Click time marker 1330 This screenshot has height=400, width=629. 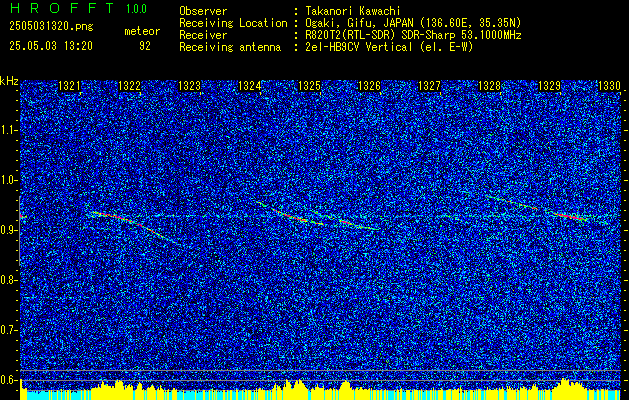pyautogui.click(x=609, y=86)
